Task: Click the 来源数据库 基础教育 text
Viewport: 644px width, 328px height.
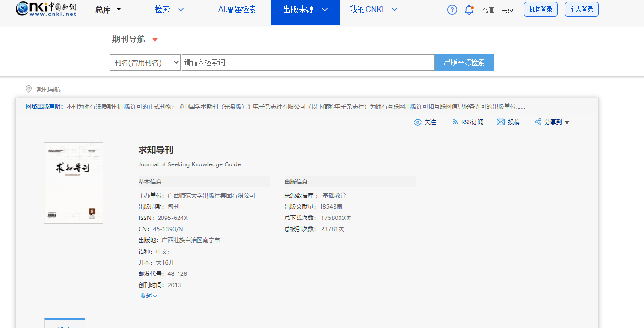Action: point(315,196)
